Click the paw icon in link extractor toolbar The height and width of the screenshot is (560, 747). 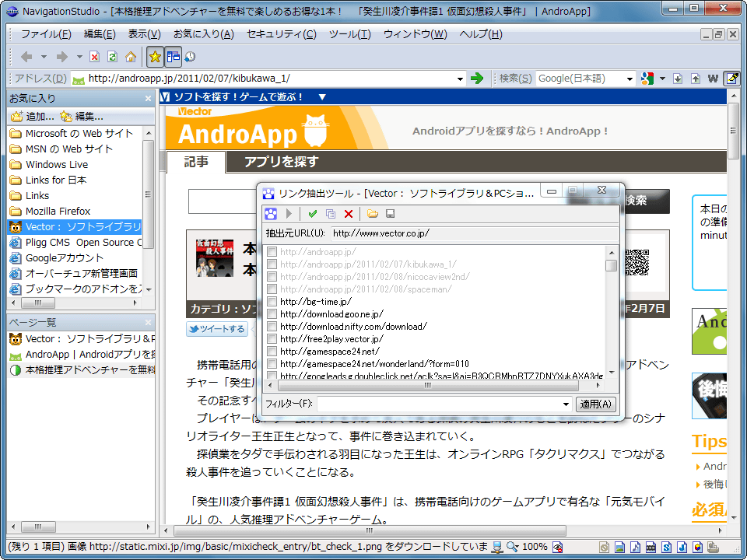pos(271,213)
